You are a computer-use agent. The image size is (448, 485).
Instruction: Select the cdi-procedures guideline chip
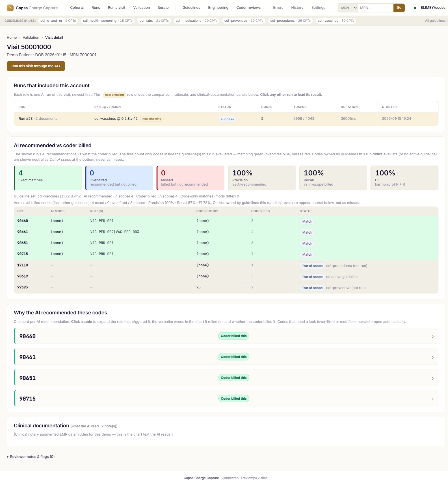290,21
